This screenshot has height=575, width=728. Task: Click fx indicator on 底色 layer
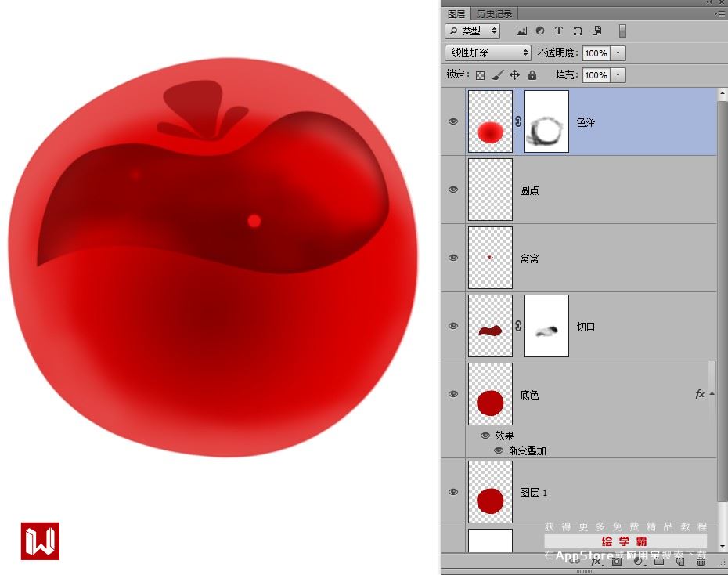(x=700, y=394)
